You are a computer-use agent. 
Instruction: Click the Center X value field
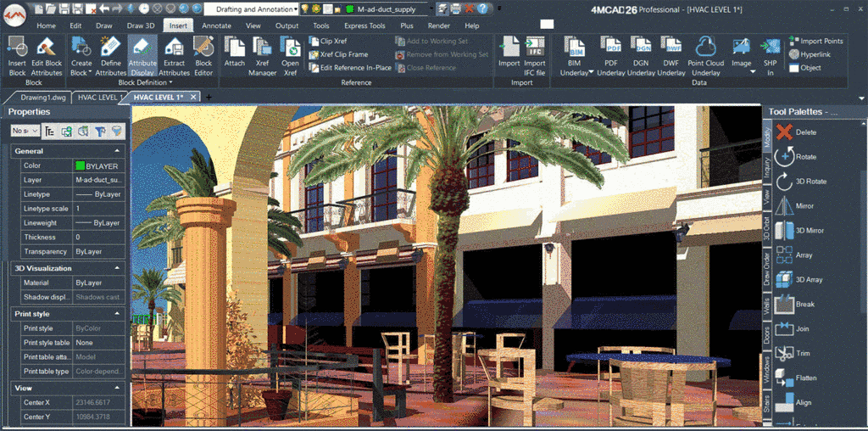point(99,402)
